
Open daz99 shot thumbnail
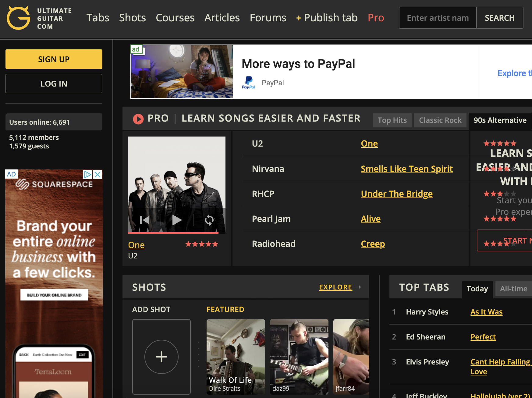click(299, 357)
